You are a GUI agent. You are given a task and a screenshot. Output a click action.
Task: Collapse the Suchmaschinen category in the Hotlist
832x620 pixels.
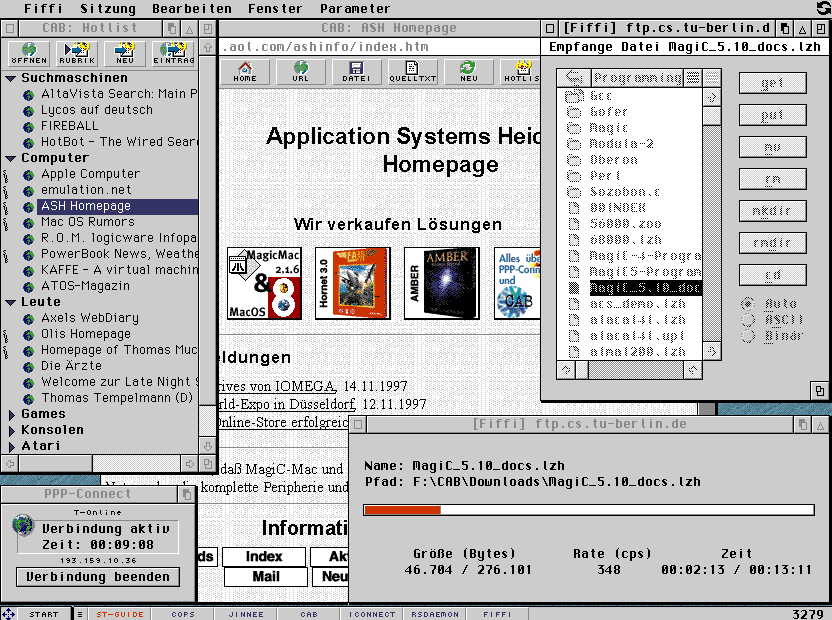10,78
